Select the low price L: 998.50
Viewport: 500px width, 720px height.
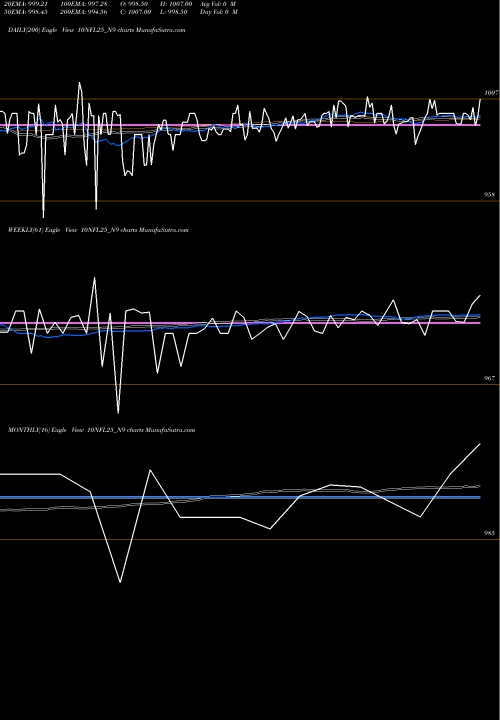point(174,12)
